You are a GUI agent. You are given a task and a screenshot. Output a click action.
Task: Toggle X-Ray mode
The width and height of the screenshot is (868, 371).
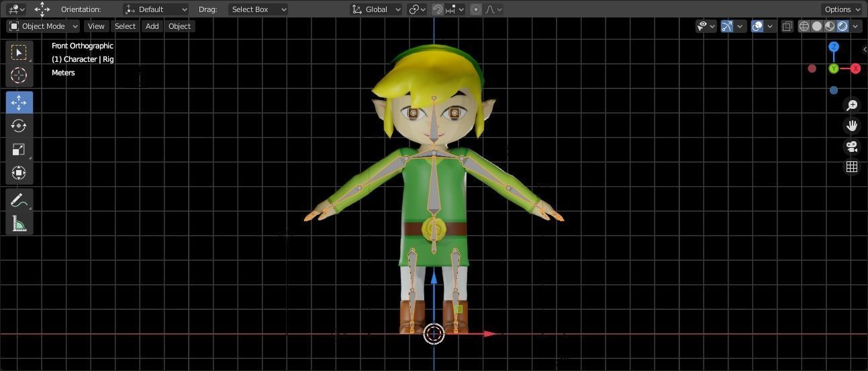click(x=787, y=26)
